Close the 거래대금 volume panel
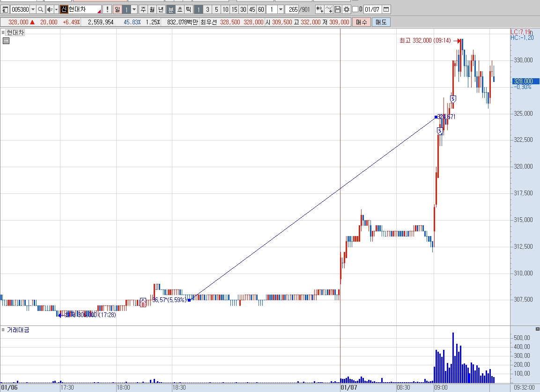540x392 pixels. point(537,329)
